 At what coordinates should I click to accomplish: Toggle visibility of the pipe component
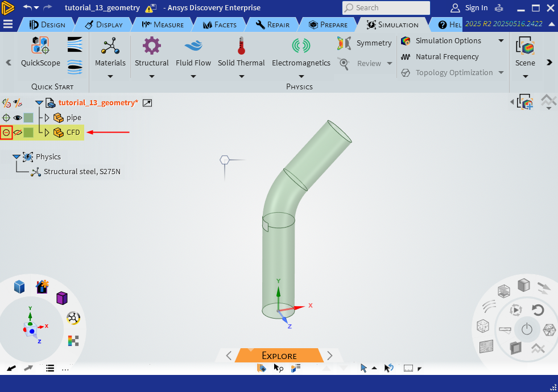pyautogui.click(x=17, y=118)
